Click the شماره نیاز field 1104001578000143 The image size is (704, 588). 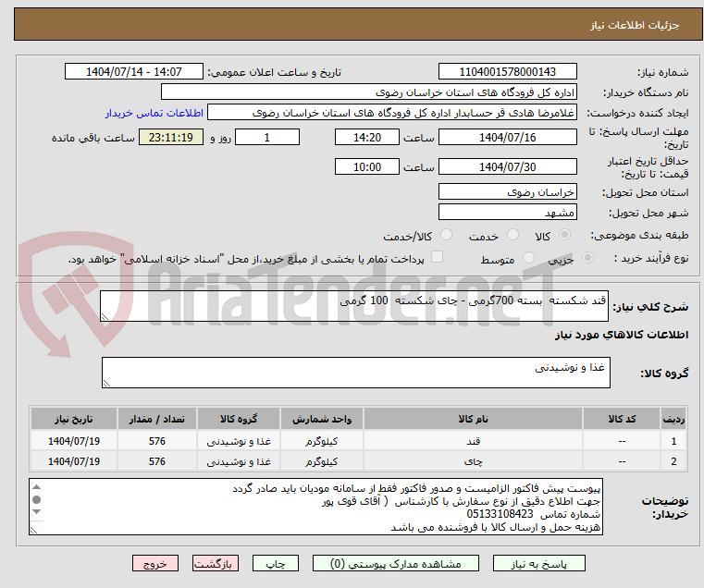[507, 72]
